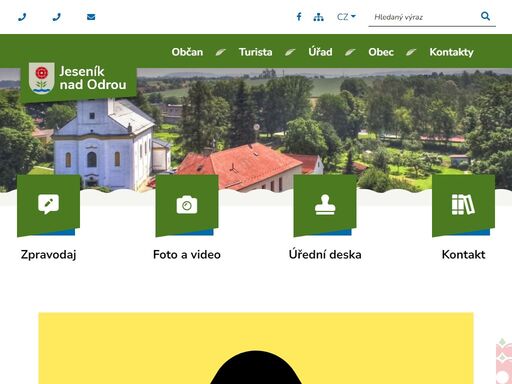Viewport: 512px width, 384px height.
Task: Open the sitemap icon
Action: [x=318, y=17]
